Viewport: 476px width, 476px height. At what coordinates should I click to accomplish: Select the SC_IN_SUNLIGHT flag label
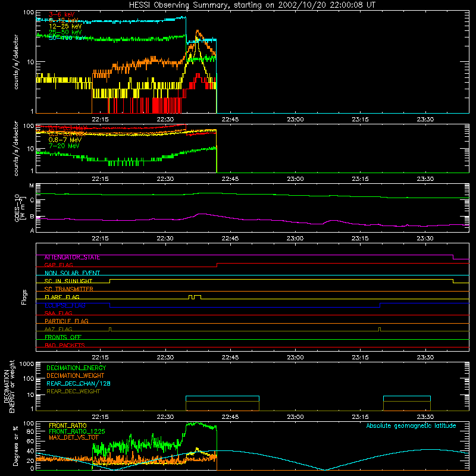tap(68, 281)
